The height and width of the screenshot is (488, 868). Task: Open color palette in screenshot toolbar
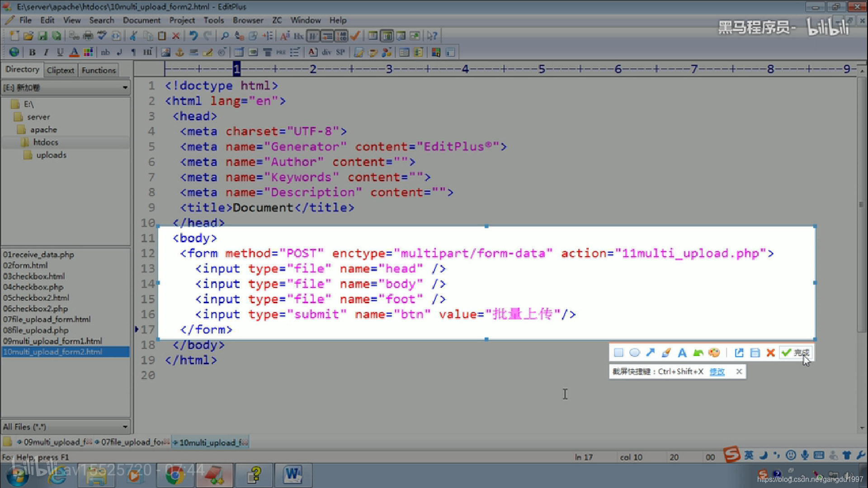[x=714, y=353]
